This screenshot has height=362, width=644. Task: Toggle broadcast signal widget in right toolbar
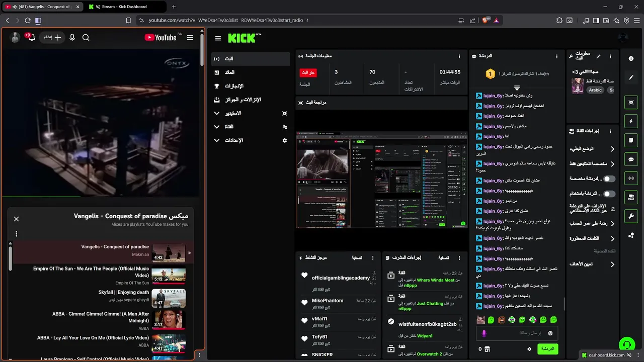pos(631,178)
